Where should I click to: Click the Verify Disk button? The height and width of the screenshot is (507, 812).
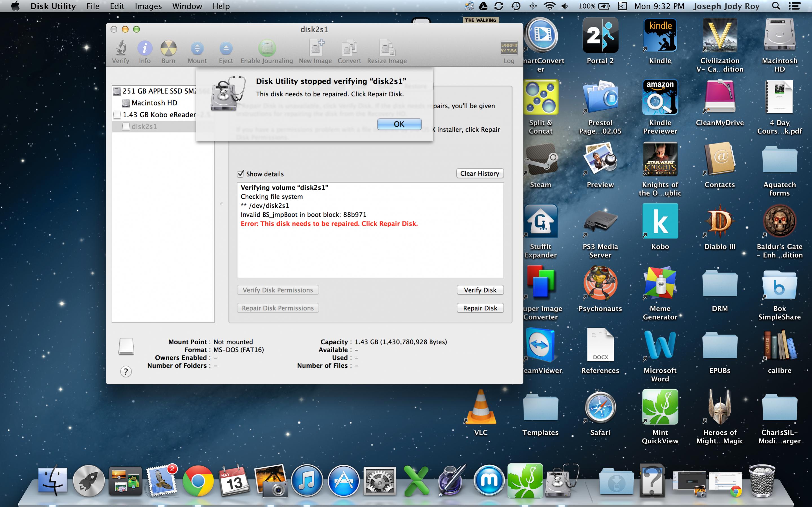pyautogui.click(x=480, y=290)
